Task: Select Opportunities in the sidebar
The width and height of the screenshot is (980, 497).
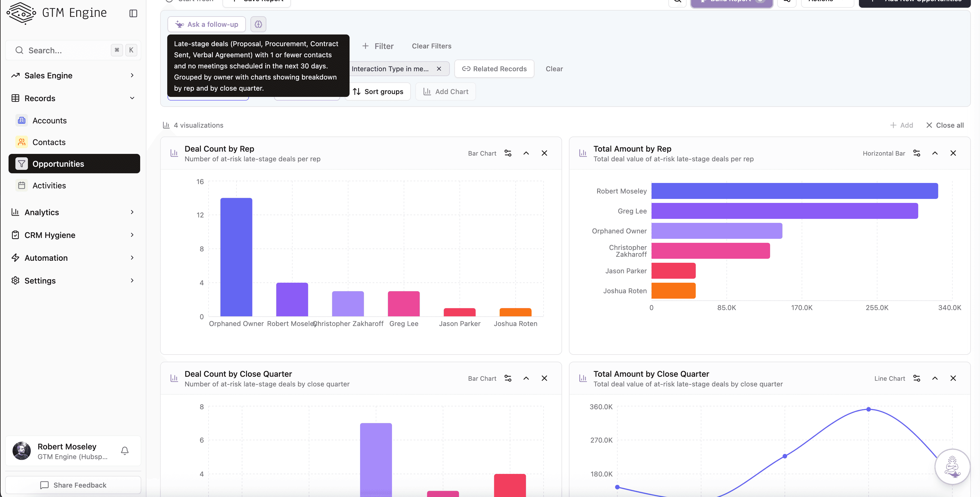Action: (74, 164)
